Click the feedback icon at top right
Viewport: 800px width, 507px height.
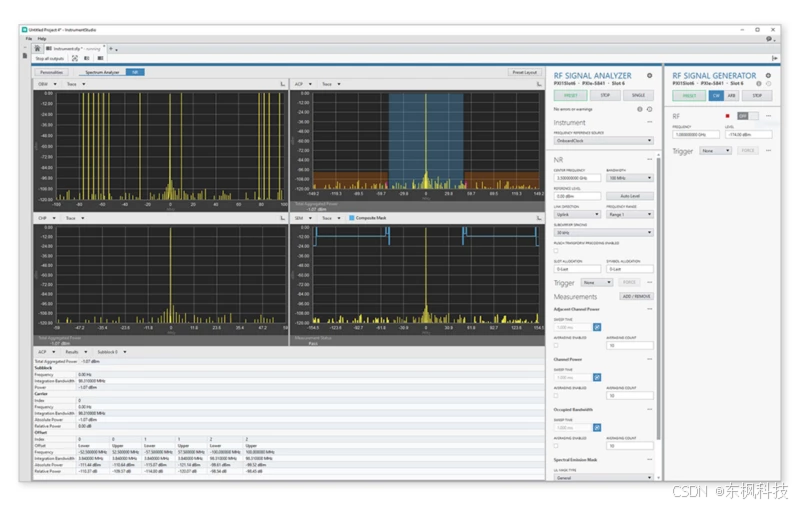point(769,39)
